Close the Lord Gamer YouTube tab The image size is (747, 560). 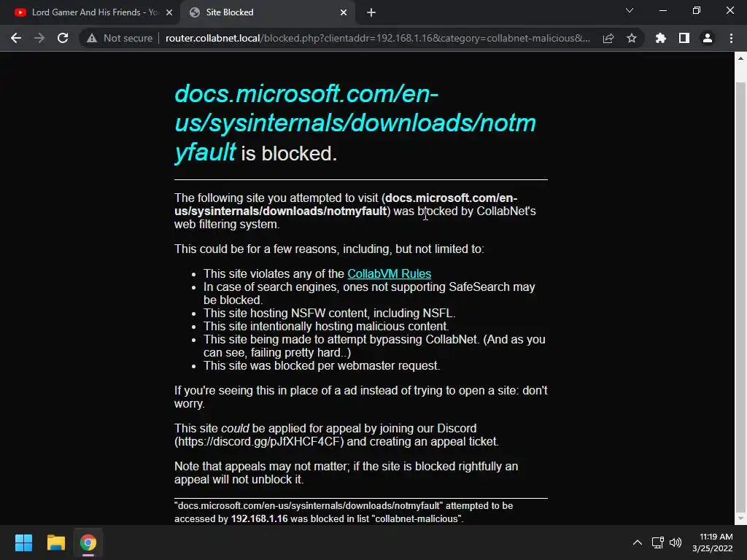169,12
